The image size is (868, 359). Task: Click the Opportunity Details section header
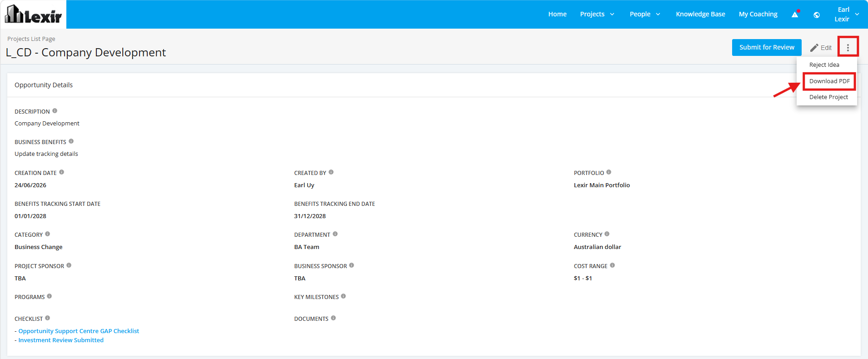[44, 85]
